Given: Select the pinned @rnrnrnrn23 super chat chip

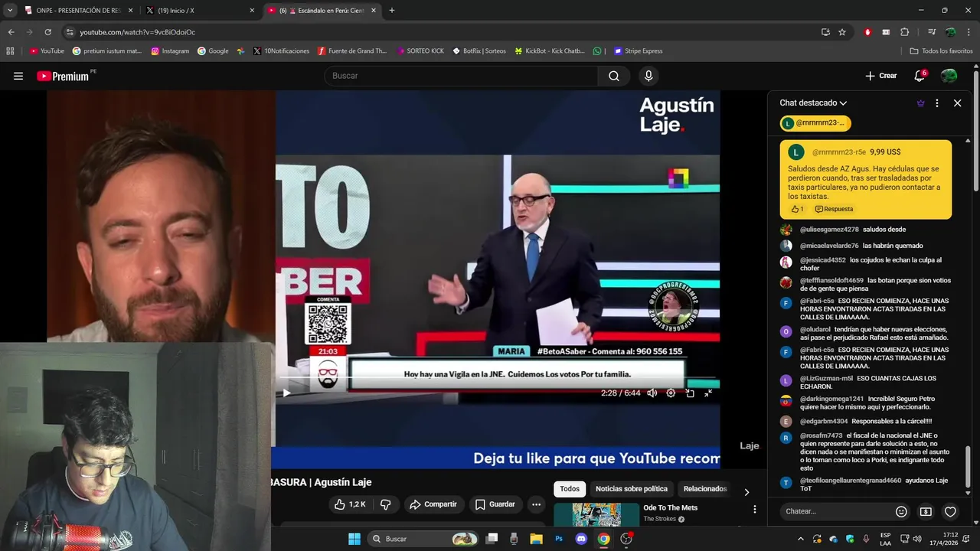Looking at the screenshot, I should pos(815,123).
